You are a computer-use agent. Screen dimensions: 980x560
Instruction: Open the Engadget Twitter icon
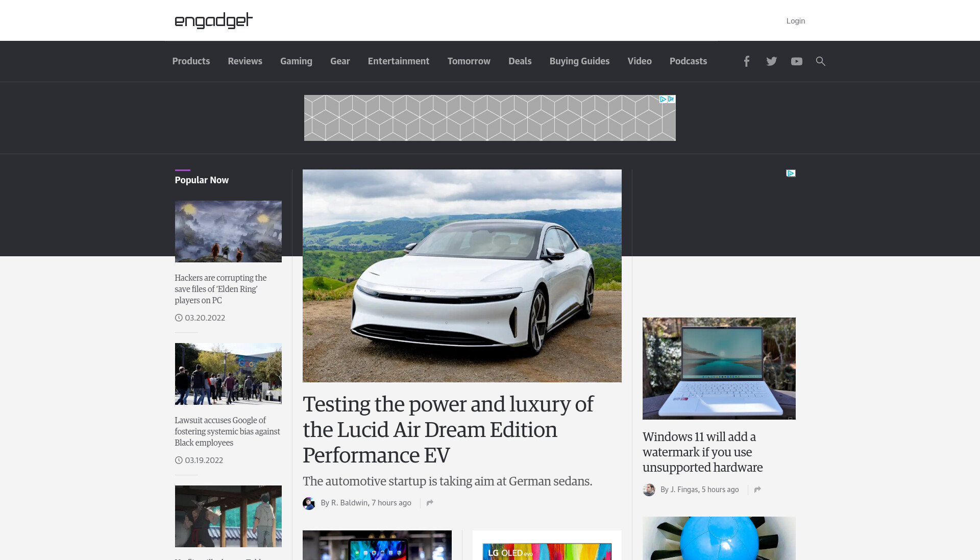pos(771,61)
